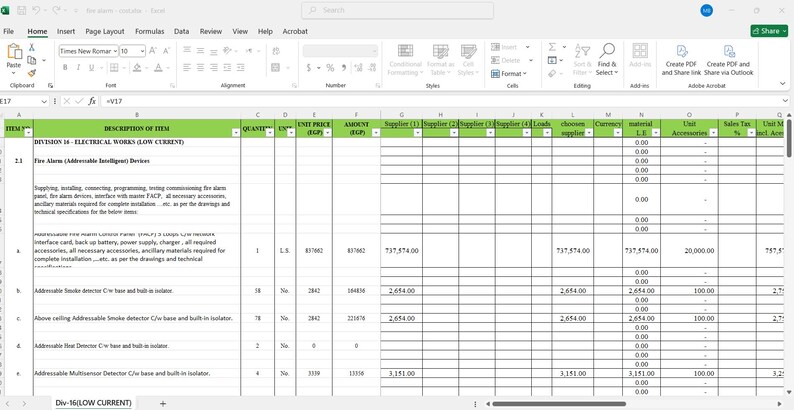The image size is (794, 410).
Task: Apply Accounting dollar number format
Action: coord(308,67)
